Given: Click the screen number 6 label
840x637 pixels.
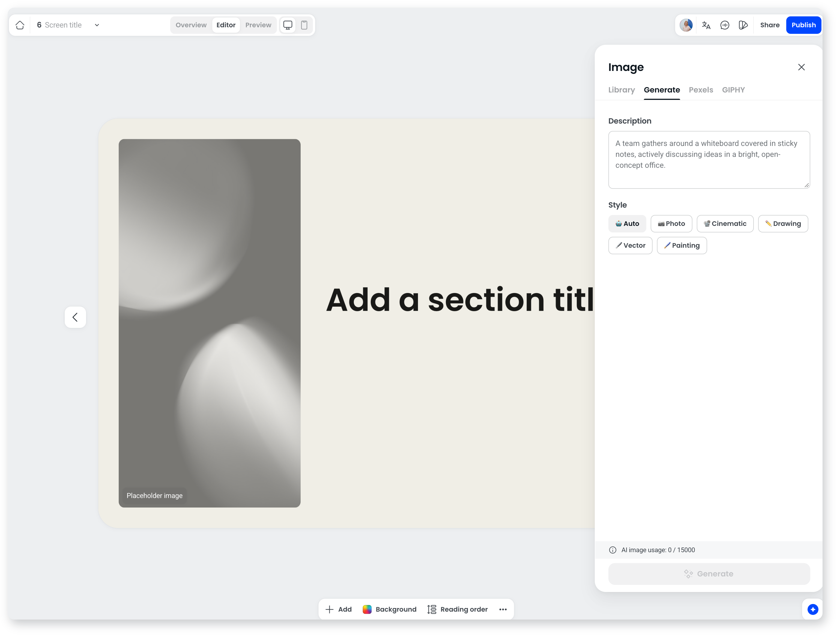Looking at the screenshot, I should tap(39, 25).
